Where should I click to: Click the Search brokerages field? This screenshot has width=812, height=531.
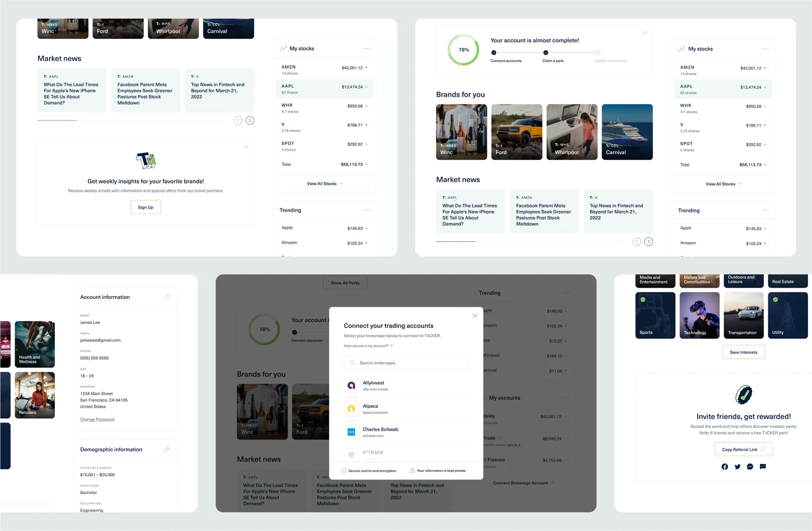click(406, 363)
